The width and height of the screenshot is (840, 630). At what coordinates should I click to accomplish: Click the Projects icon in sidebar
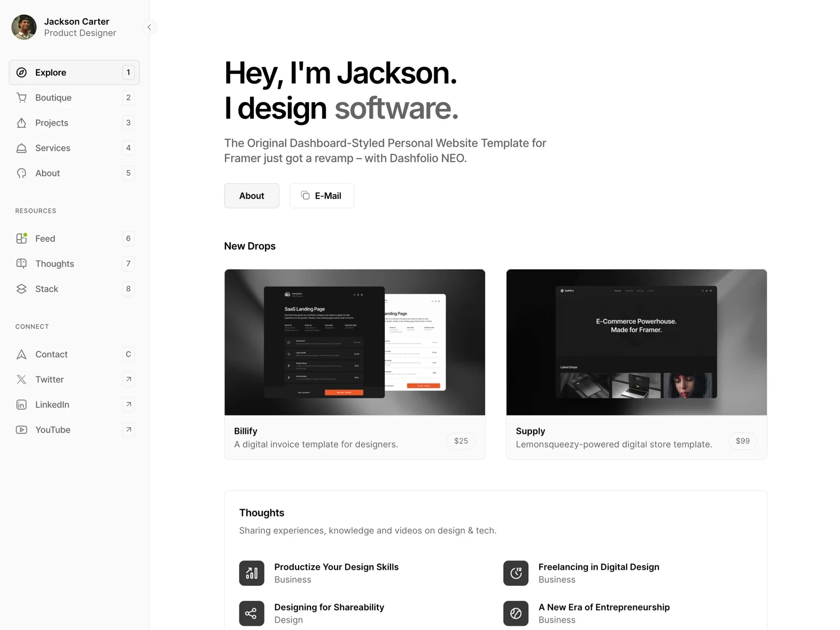click(x=21, y=123)
